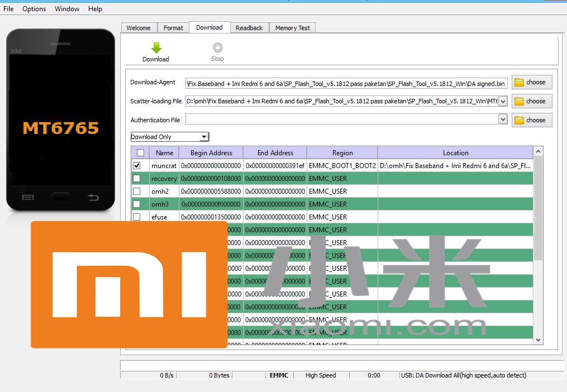The height and width of the screenshot is (392, 567).
Task: Switch to the Welcome tab
Action: (x=139, y=28)
